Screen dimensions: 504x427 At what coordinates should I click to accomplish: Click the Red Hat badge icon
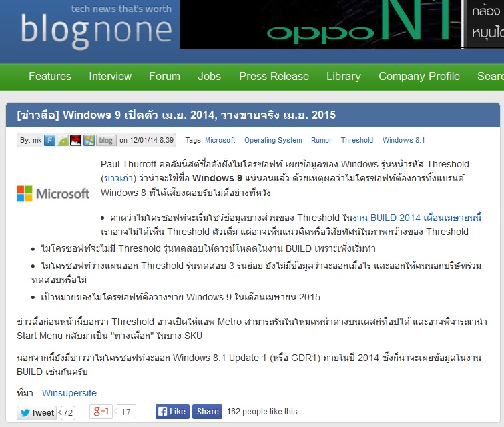click(76, 140)
